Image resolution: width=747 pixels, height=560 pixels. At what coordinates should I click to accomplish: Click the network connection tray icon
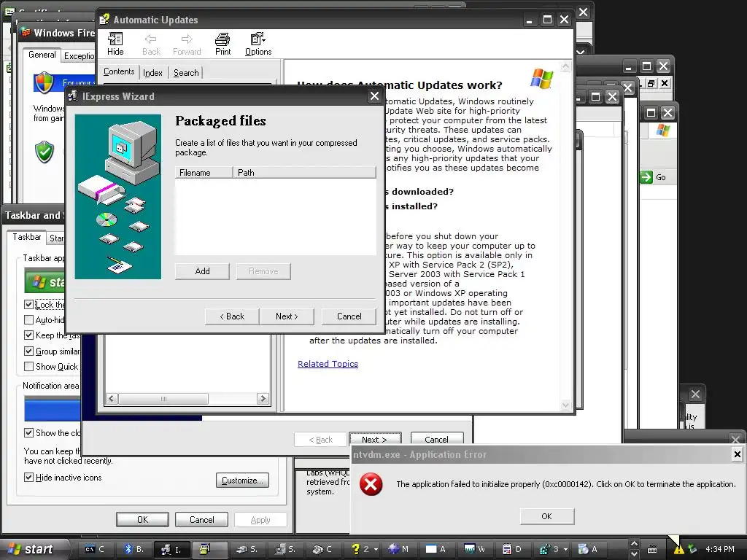[692, 549]
